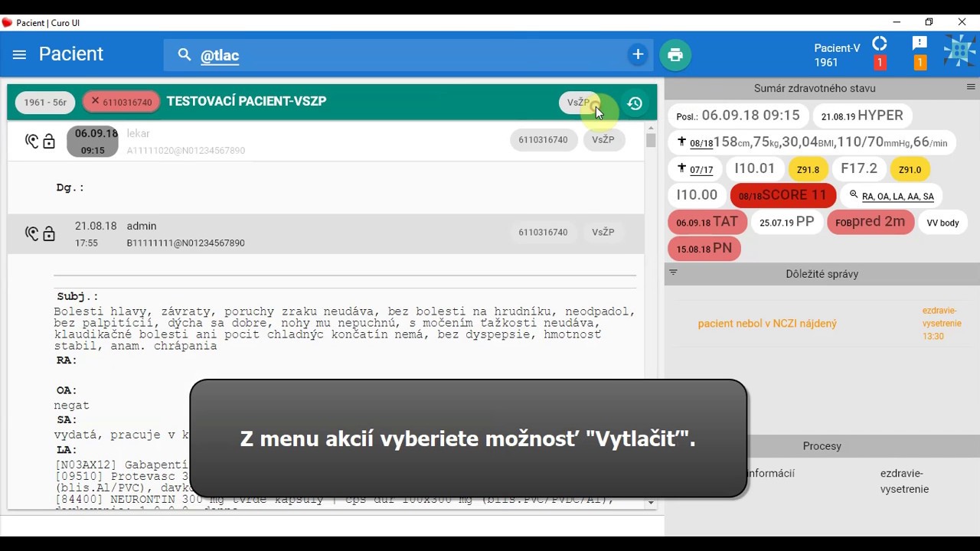Click the lock icon on 06.09.18 record
Screen dimensions: 980x551
pyautogui.click(x=49, y=142)
